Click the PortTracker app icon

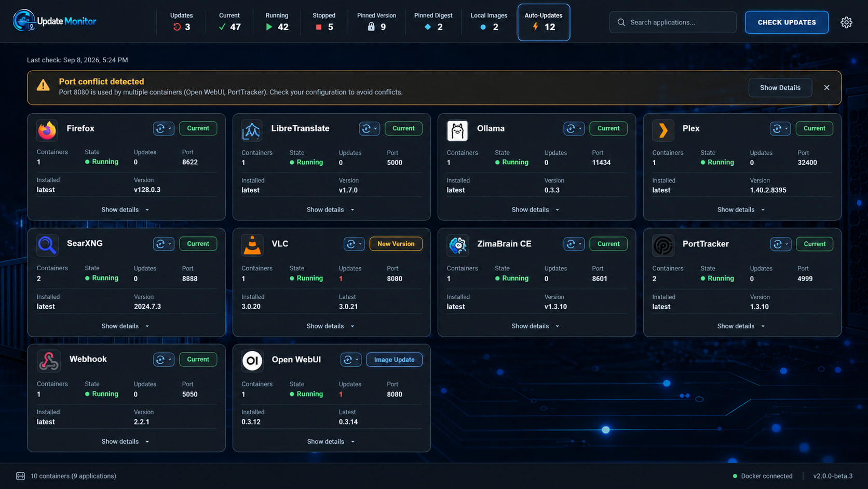coord(663,245)
